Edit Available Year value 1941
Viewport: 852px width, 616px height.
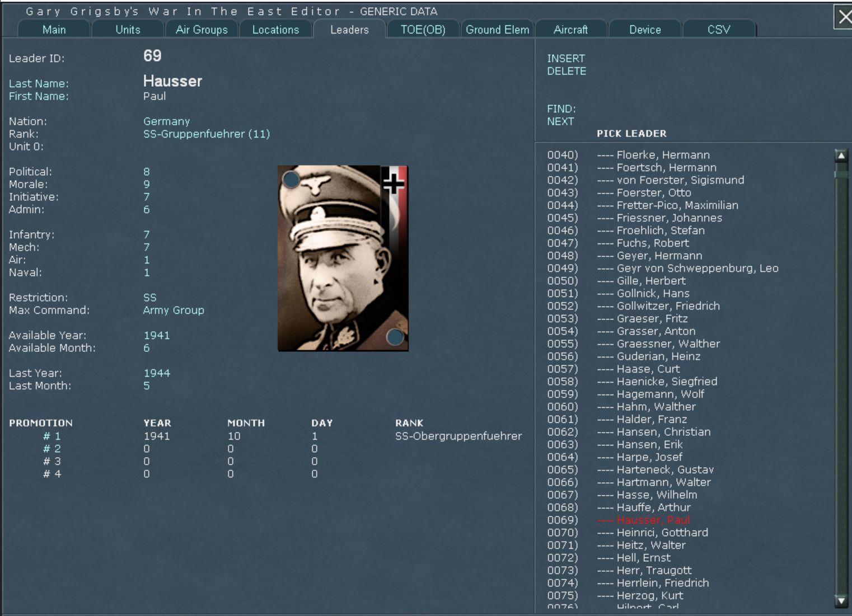[157, 335]
